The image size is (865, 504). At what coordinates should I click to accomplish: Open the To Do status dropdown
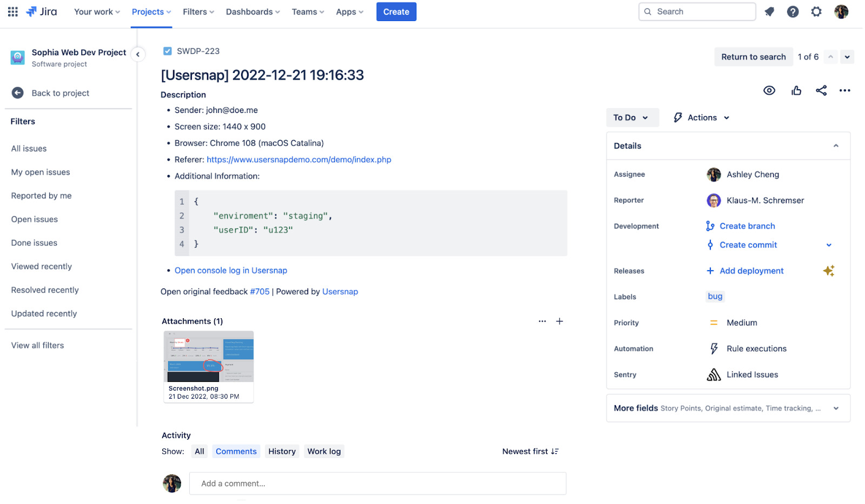(x=632, y=117)
